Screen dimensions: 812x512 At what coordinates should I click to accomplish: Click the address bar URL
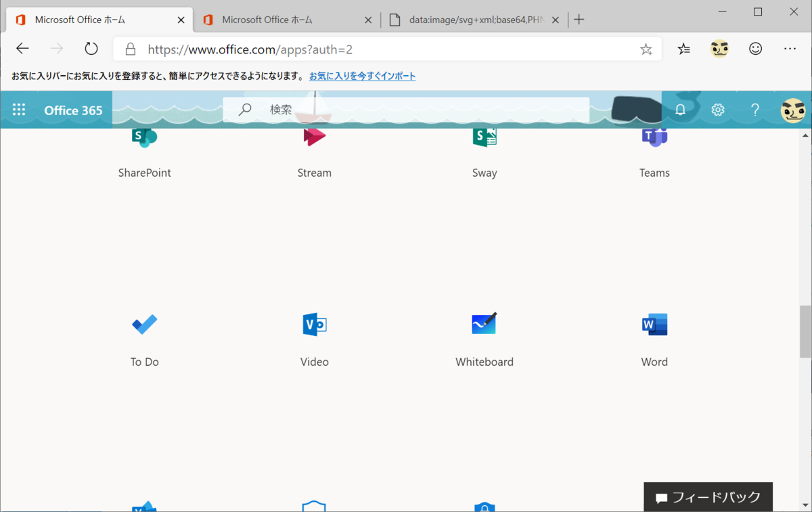pos(250,49)
